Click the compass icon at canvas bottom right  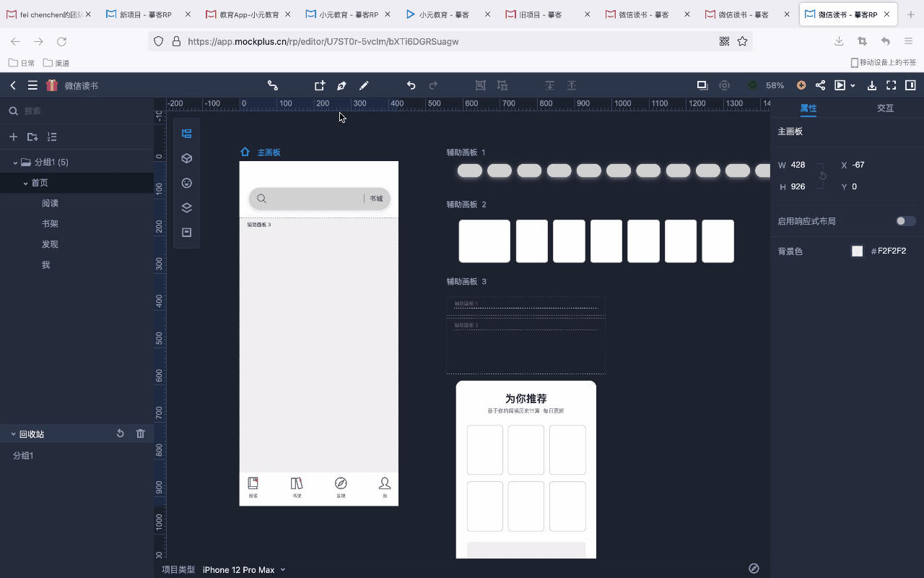tap(754, 569)
